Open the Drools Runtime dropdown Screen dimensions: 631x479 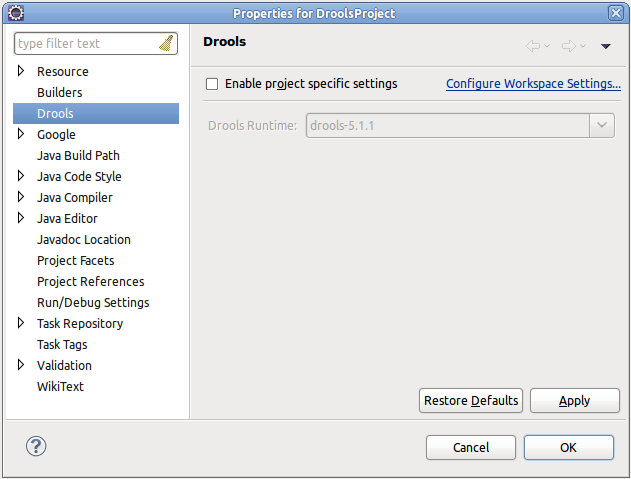(x=602, y=125)
